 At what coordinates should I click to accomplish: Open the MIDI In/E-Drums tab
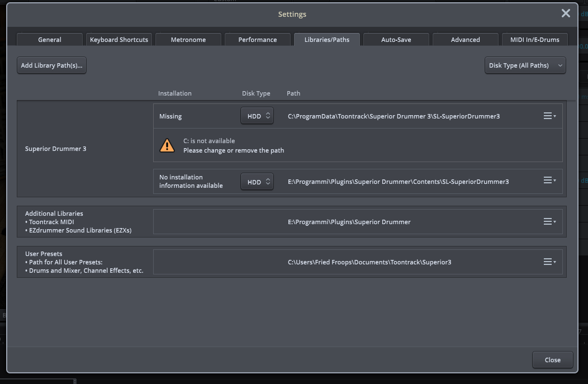click(535, 39)
